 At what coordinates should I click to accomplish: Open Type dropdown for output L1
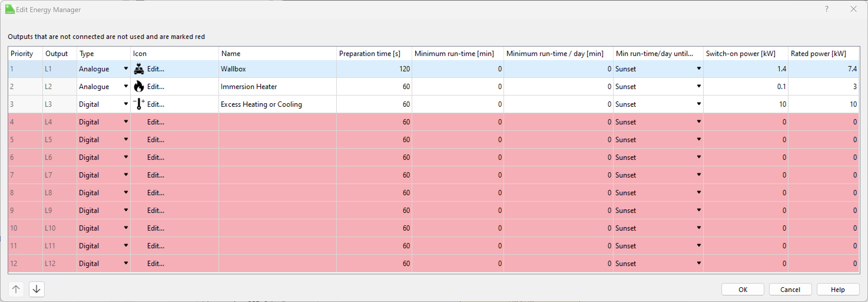tap(126, 69)
